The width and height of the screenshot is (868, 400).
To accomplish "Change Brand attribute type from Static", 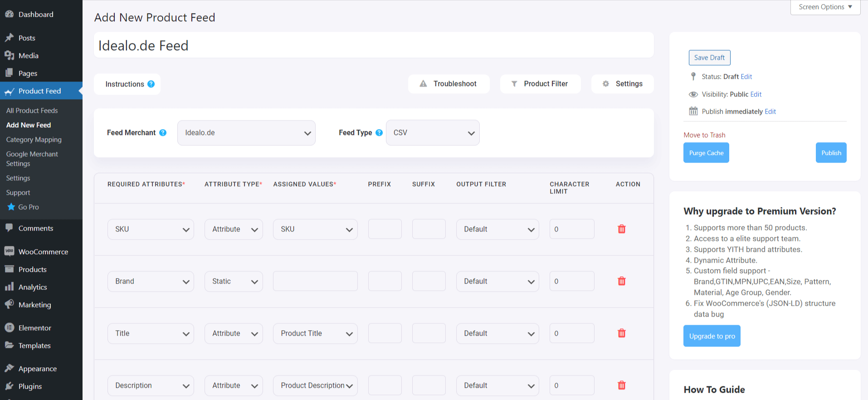I will (234, 281).
